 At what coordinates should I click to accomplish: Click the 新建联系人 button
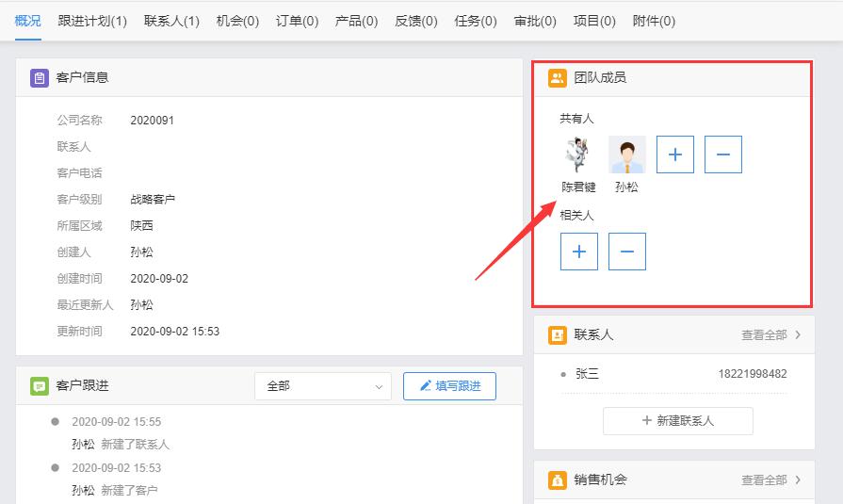click(678, 420)
